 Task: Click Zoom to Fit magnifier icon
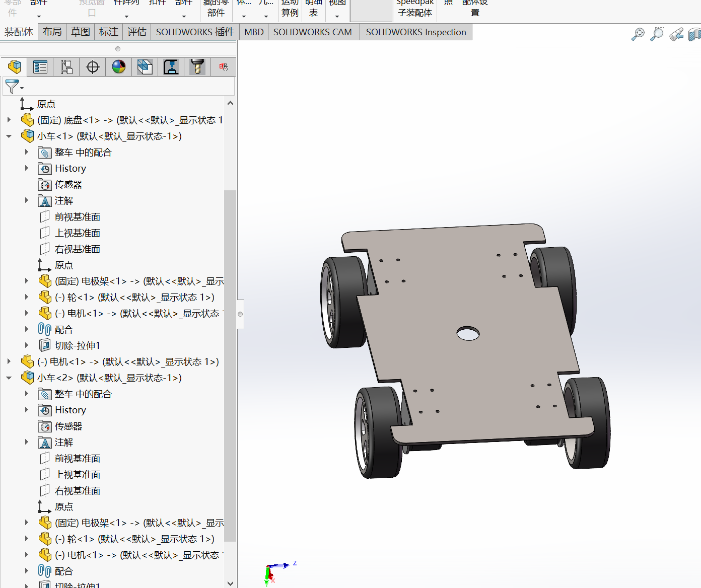(x=638, y=34)
